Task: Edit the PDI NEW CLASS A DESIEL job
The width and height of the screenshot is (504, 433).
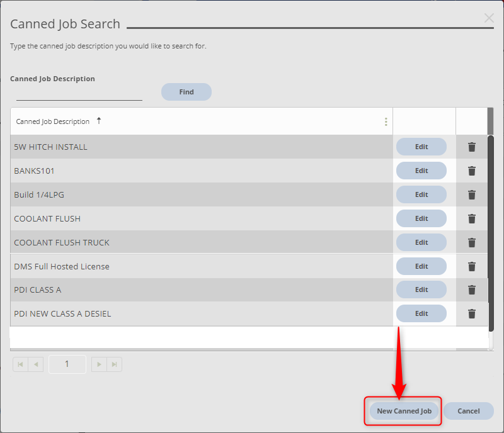Action: click(421, 313)
